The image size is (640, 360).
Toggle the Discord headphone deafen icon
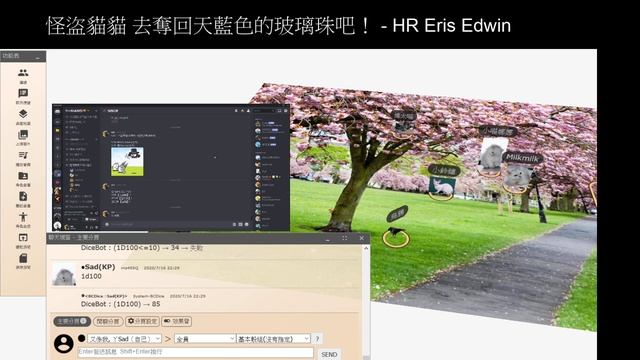point(92,227)
